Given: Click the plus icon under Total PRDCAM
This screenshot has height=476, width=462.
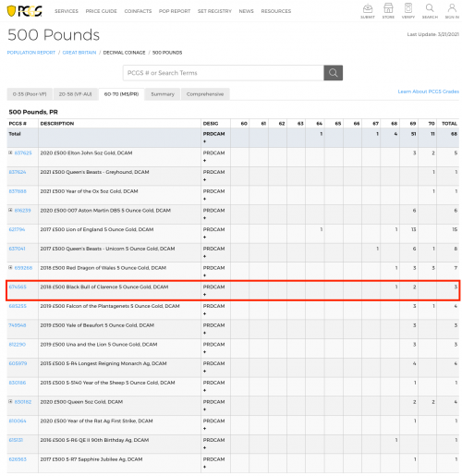Looking at the screenshot, I should click(204, 141).
